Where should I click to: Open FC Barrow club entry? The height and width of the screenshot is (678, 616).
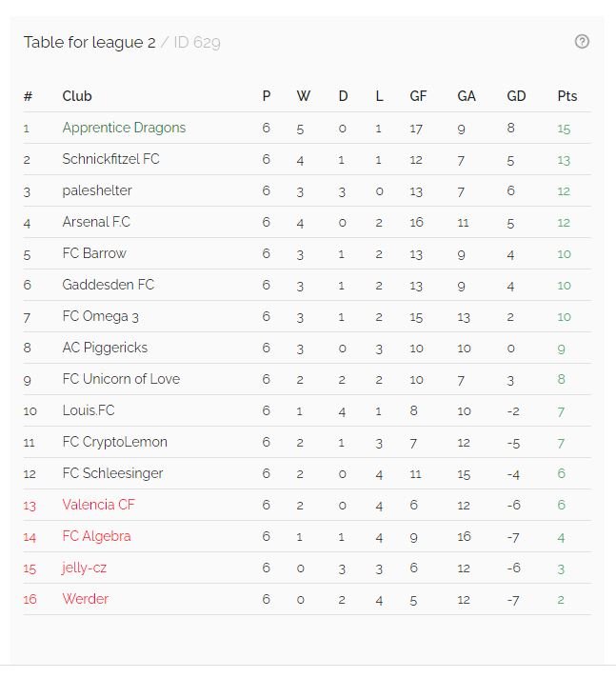(94, 253)
